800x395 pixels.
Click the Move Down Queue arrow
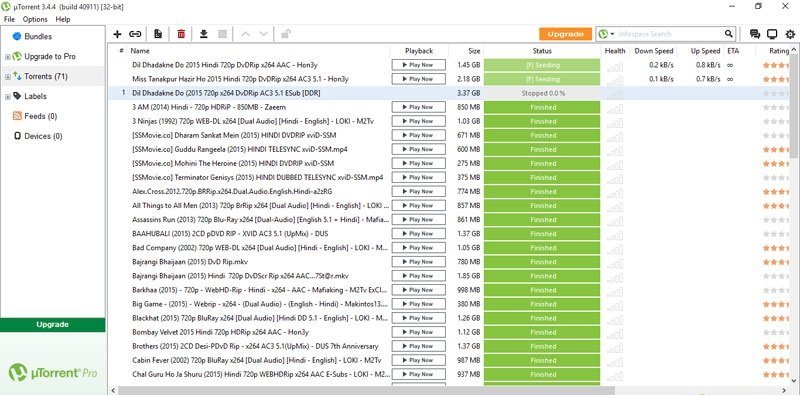(263, 34)
